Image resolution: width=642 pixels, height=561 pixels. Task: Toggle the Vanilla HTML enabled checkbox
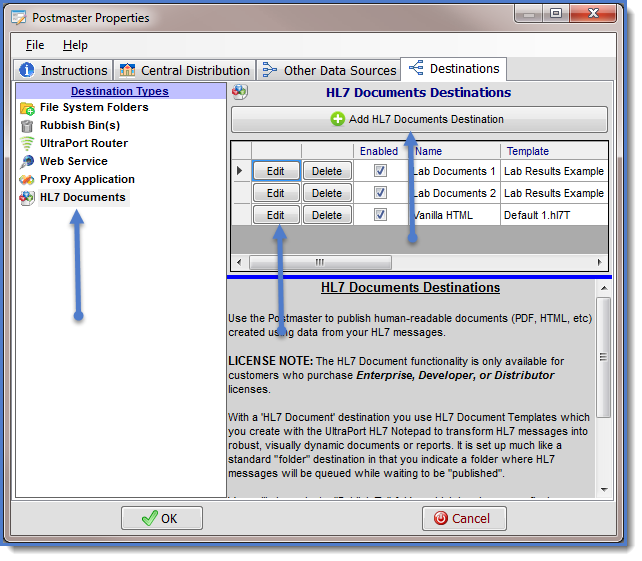tap(380, 215)
